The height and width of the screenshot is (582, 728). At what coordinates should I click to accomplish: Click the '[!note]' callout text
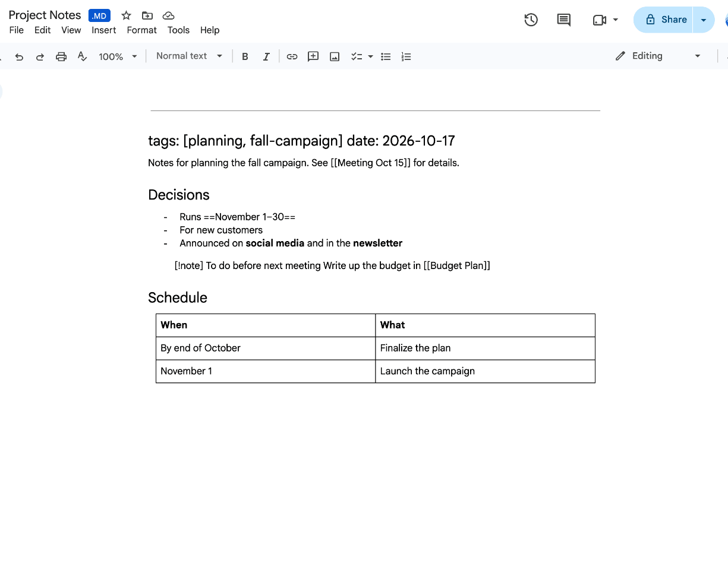click(189, 265)
